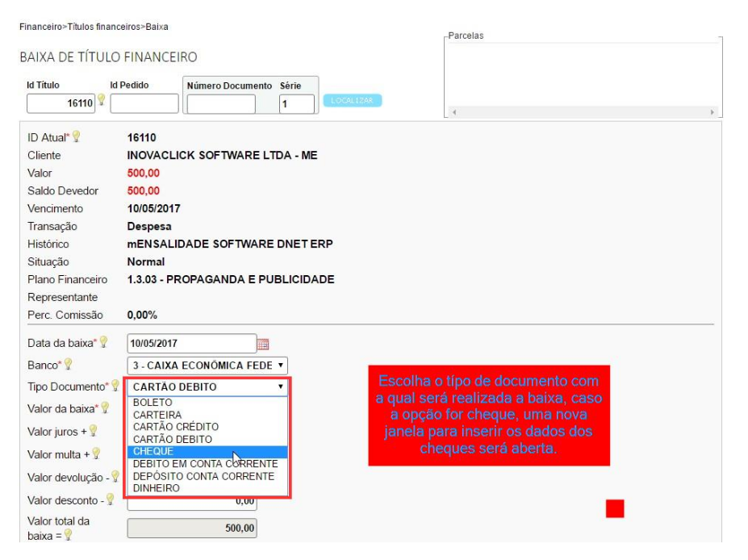Open the Banco dropdown showing Caixa Econômica
Image resolution: width=748 pixels, height=560 pixels.
pos(207,366)
